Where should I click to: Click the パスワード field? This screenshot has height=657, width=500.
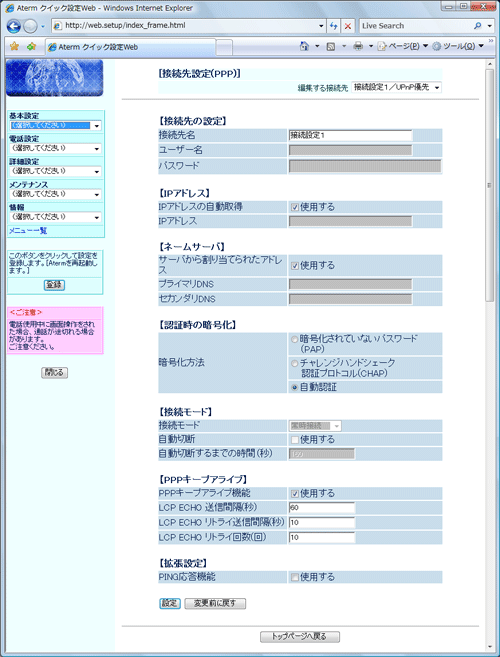(x=365, y=166)
